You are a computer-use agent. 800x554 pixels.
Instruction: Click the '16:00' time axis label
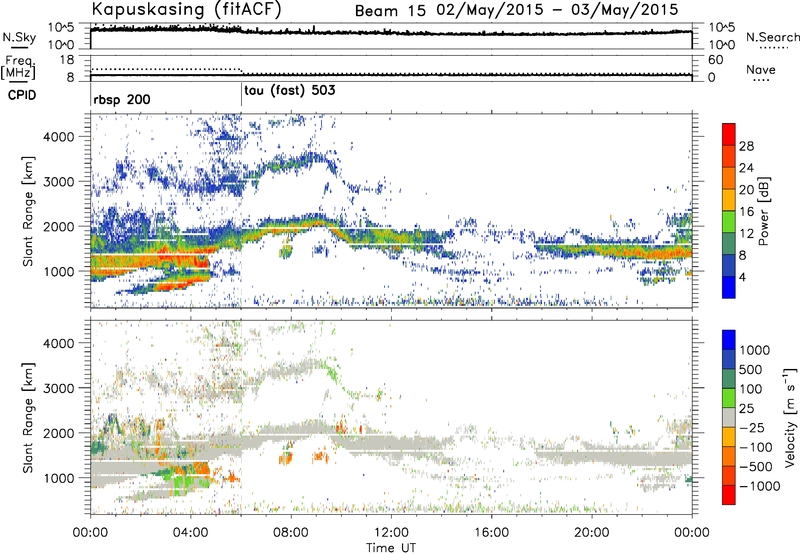click(491, 533)
